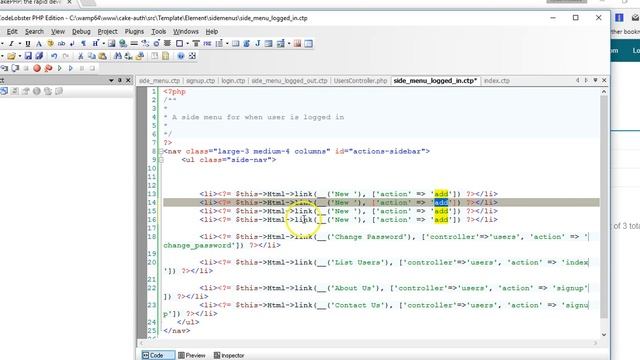
Task: Open dropdown beside the box toolbar icon
Action: point(187,44)
